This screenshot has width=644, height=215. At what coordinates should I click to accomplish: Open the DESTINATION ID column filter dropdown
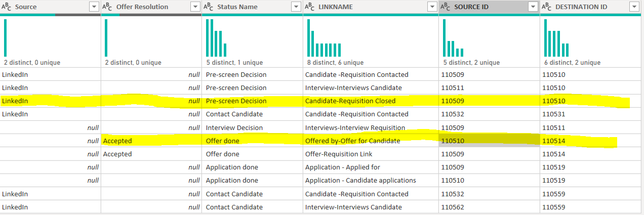633,7
